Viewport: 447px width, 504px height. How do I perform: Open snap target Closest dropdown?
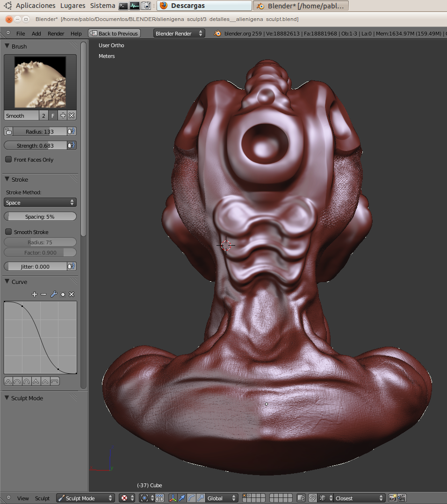click(359, 498)
